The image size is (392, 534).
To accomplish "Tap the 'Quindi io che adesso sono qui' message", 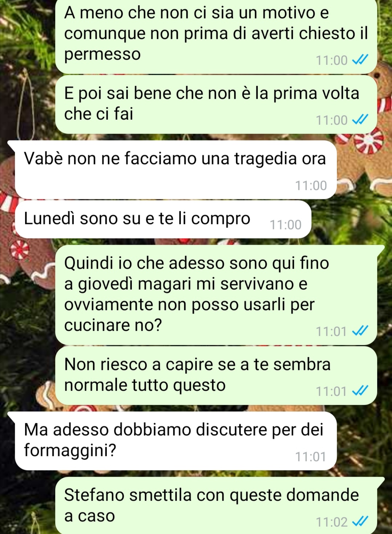I will (x=216, y=295).
